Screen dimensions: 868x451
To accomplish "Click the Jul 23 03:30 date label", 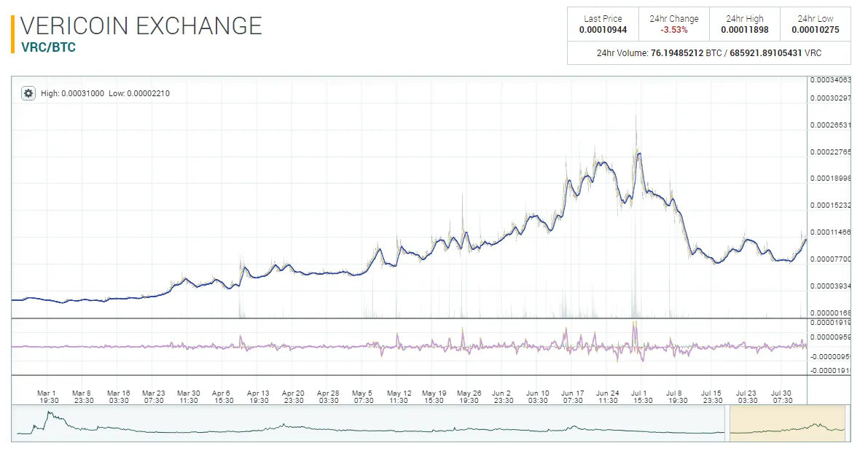I will point(747,397).
